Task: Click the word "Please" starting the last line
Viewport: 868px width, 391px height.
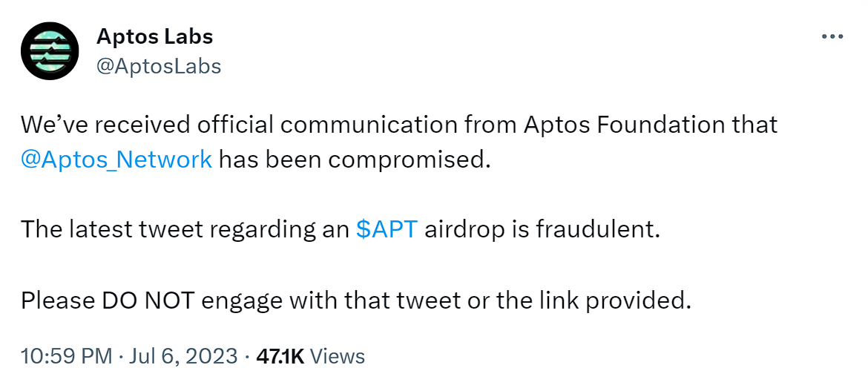Action: [x=57, y=300]
